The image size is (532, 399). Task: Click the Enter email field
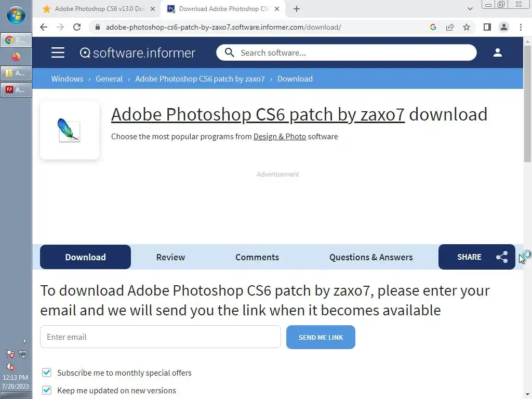[x=160, y=337]
